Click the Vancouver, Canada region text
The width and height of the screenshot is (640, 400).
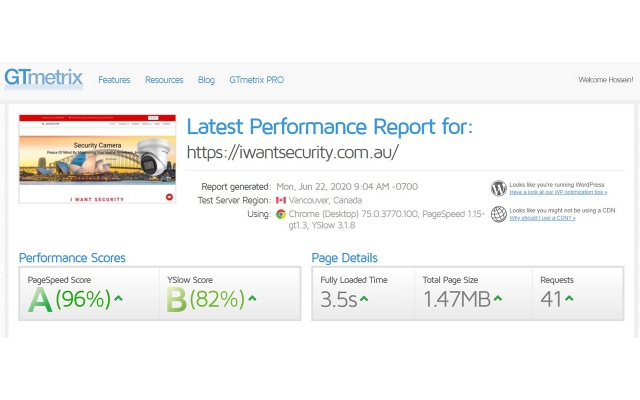coord(325,200)
